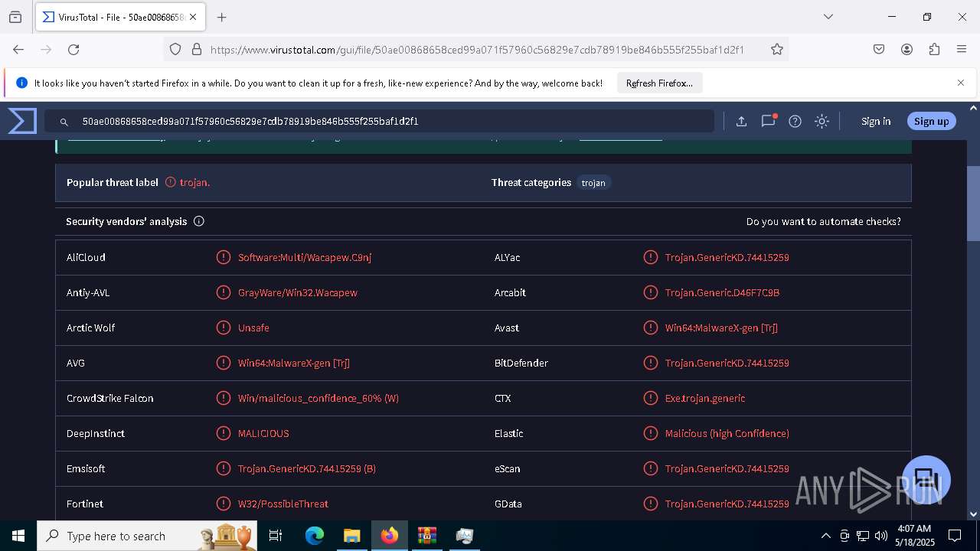Click the warning icon in Arctic Wolf row
The image size is (980, 551).
pos(224,328)
